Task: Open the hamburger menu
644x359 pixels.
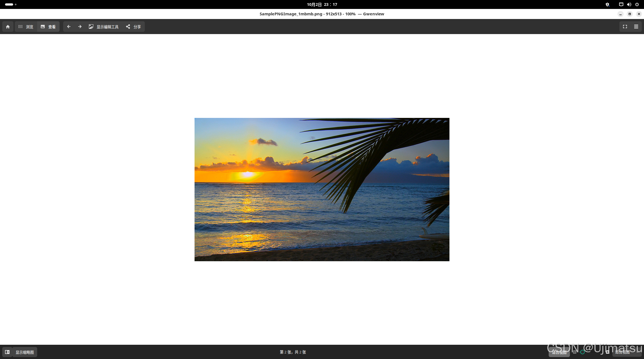Action: (636, 27)
